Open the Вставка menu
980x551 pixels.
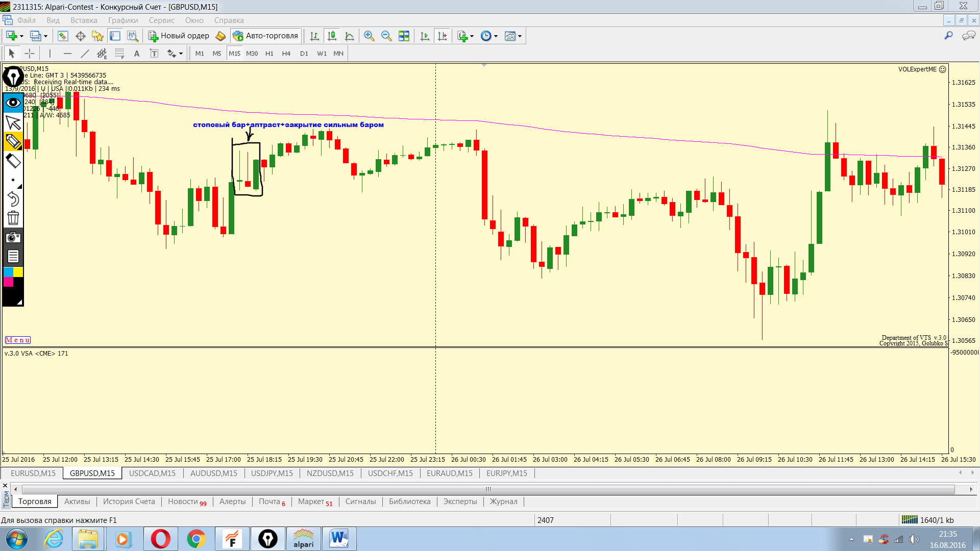pos(84,20)
